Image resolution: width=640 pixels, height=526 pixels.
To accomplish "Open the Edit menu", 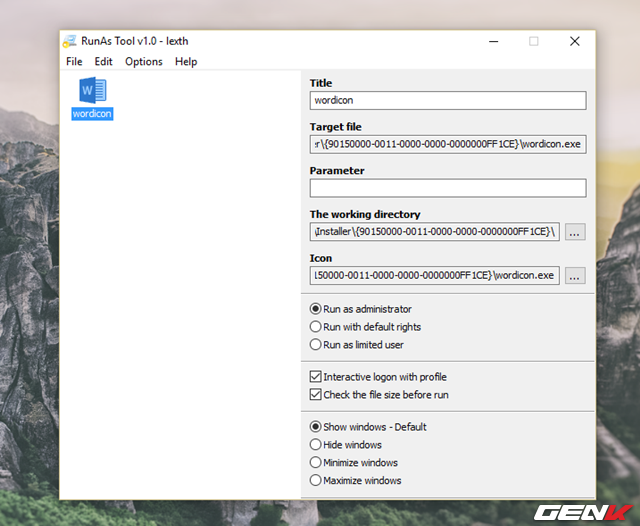I will pos(103,61).
